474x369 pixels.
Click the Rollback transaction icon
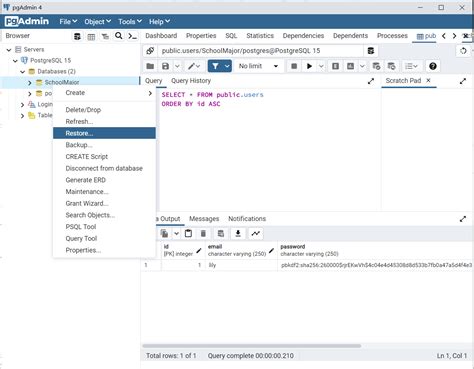point(392,66)
